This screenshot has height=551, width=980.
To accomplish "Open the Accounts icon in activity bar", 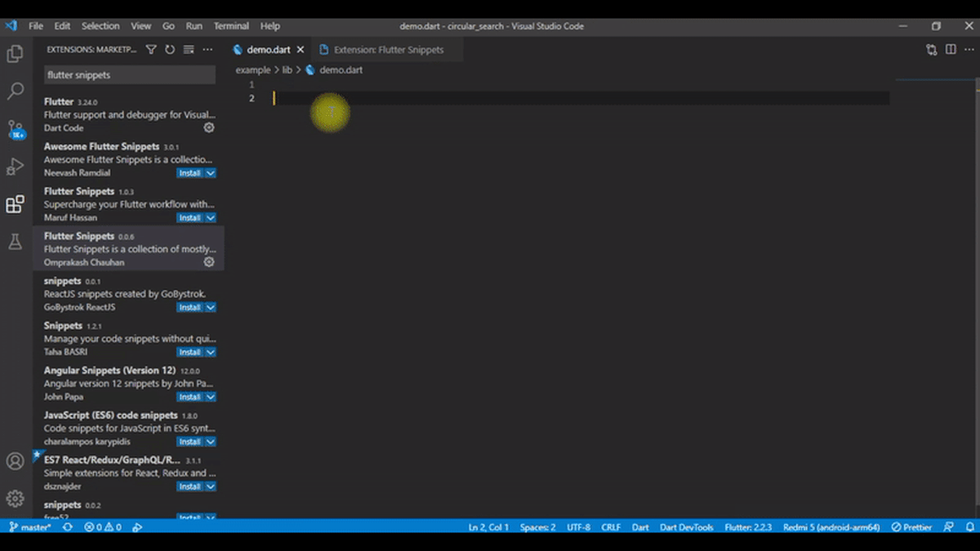I will click(15, 461).
